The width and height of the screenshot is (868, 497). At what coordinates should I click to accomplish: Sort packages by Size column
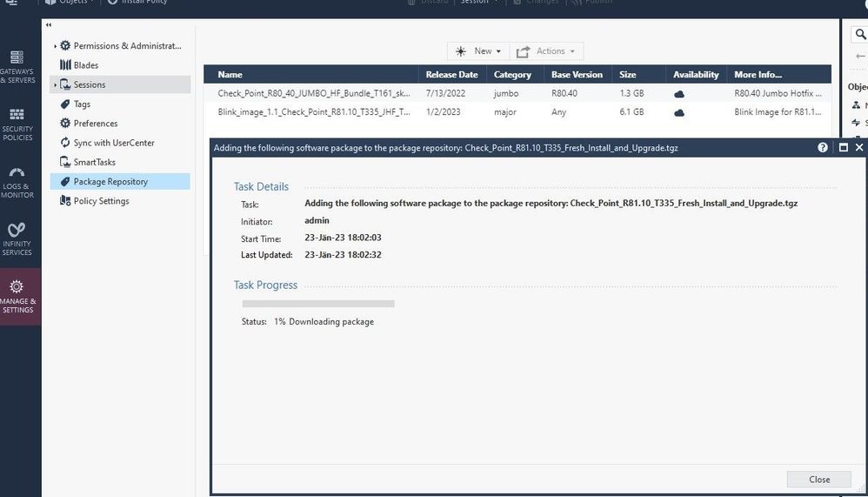point(638,74)
